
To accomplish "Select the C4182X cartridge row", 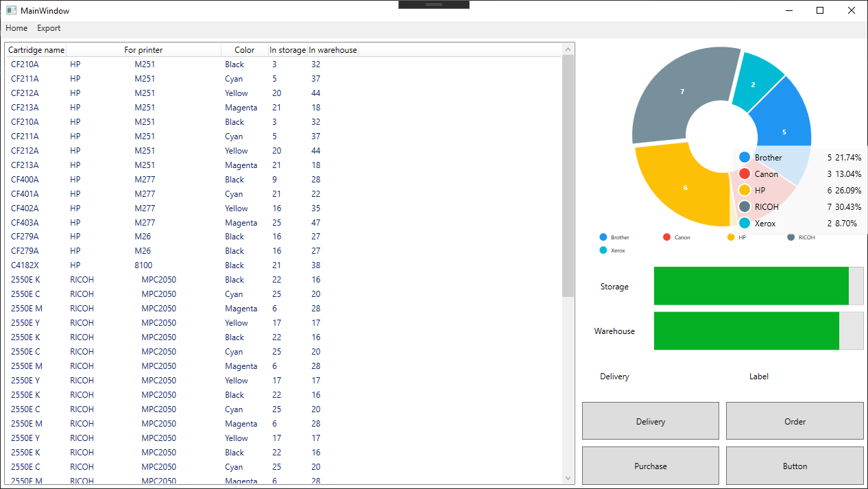I will pyautogui.click(x=283, y=265).
